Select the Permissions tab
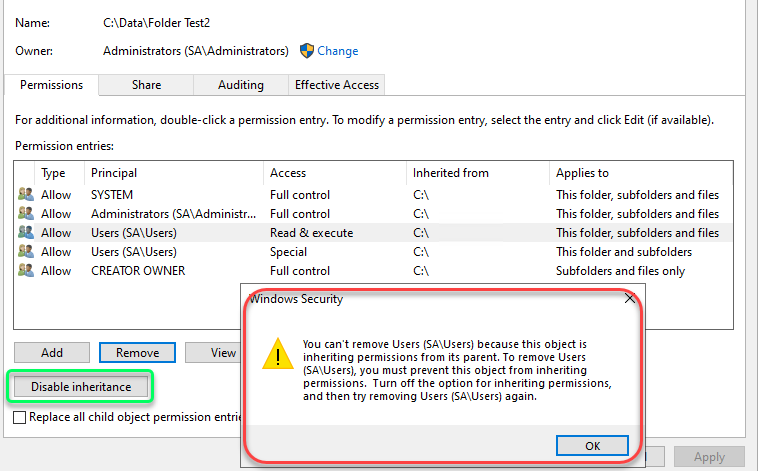Screen dimensions: 758x471 click(x=51, y=85)
